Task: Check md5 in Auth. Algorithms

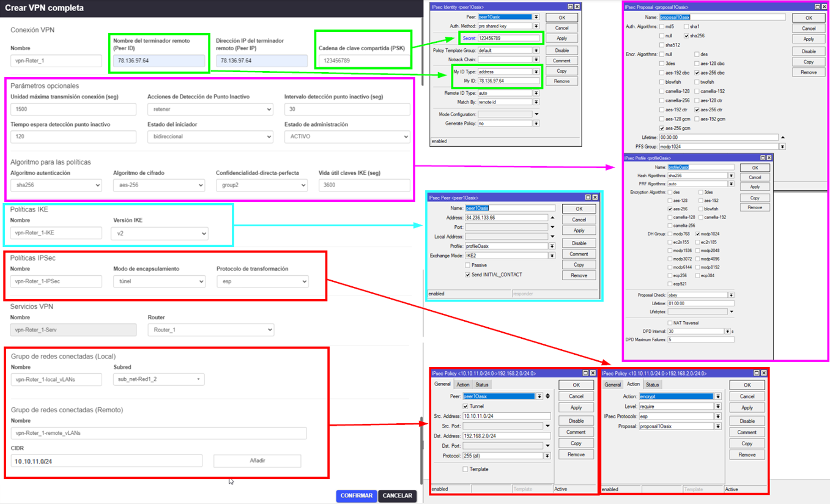Action: pos(662,27)
